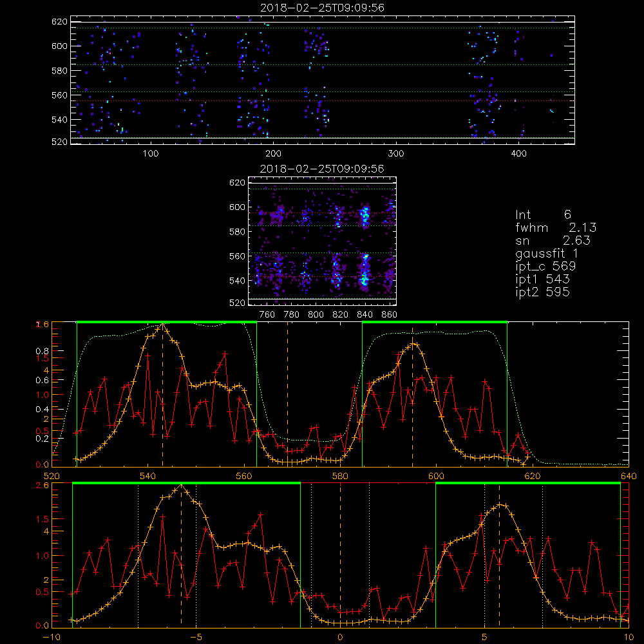Viewport: 644px width, 644px height.
Task: Select the 'fwhm 2.13' parameter readout
Action: pyautogui.click(x=556, y=227)
